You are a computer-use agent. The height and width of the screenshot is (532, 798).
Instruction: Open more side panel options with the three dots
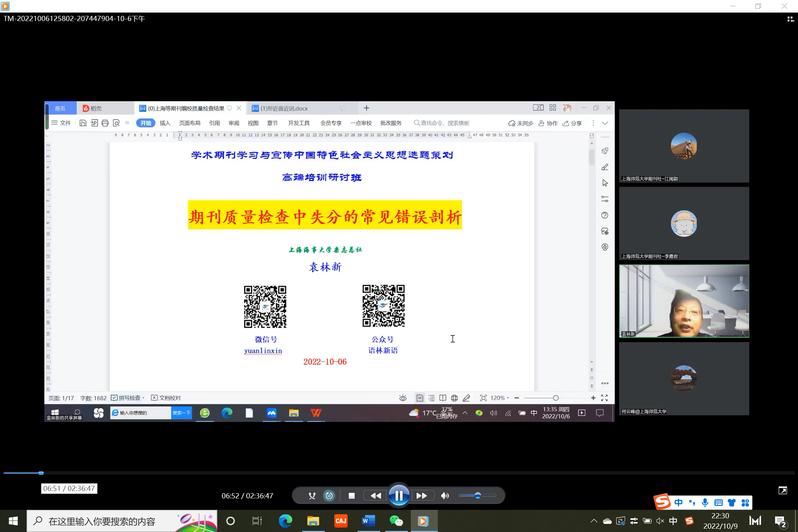coord(605,383)
